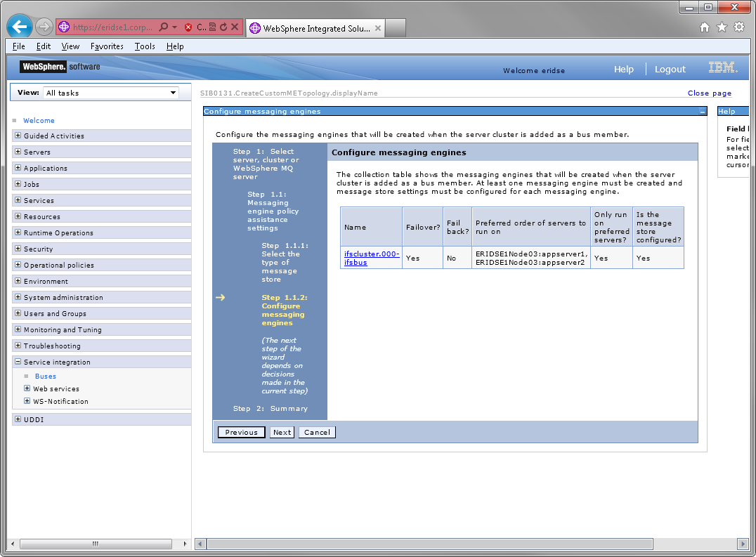The width and height of the screenshot is (756, 557).
Task: Open the Favorites menu
Action: tap(107, 46)
